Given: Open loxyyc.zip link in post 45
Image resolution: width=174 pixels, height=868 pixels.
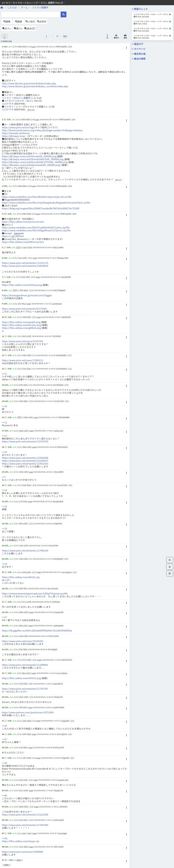Looking at the screenshot, I should click(x=20, y=841).
